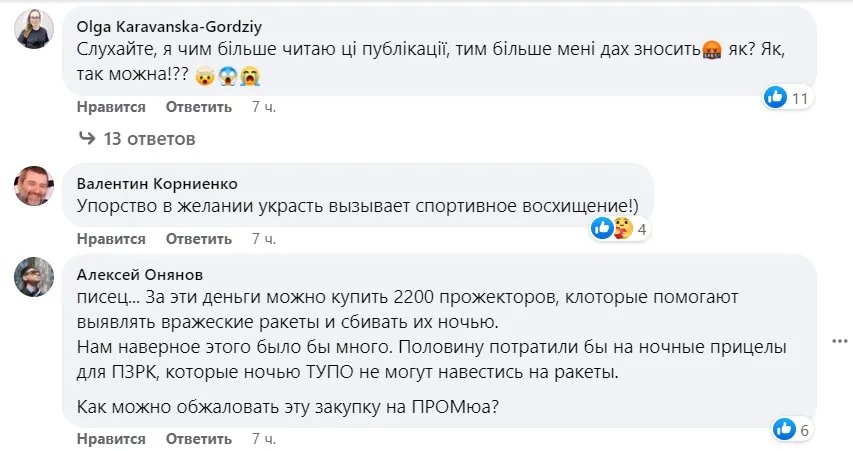Image resolution: width=853 pixels, height=451 pixels.
Task: Expand the 13 ответов replies thread
Action: 149,139
